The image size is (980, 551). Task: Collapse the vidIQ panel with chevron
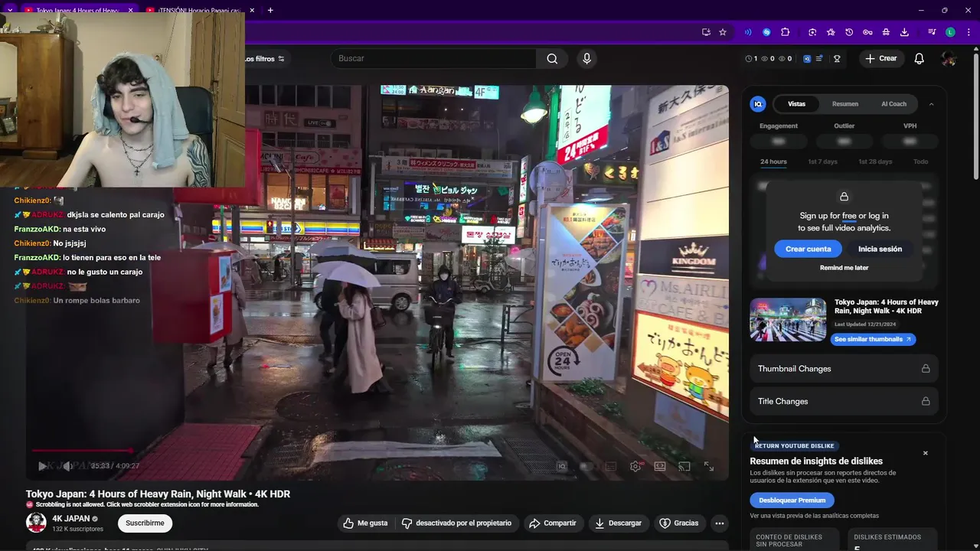pyautogui.click(x=931, y=104)
